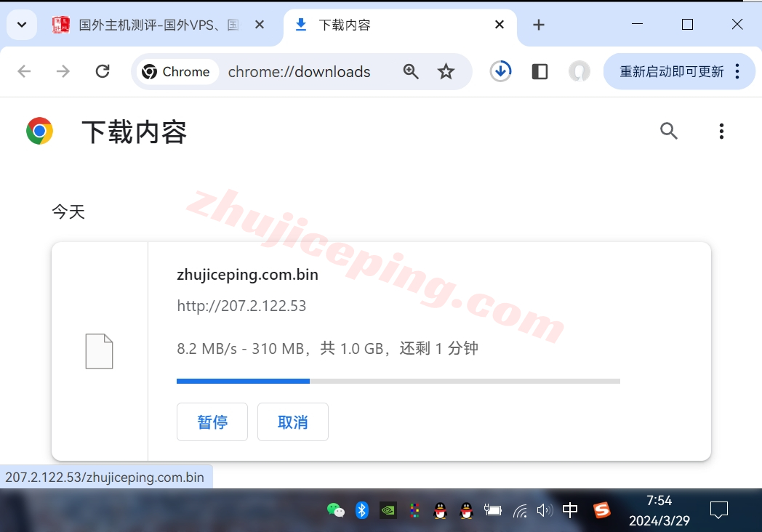Click the 今天 date heading
762x532 pixels.
[68, 211]
